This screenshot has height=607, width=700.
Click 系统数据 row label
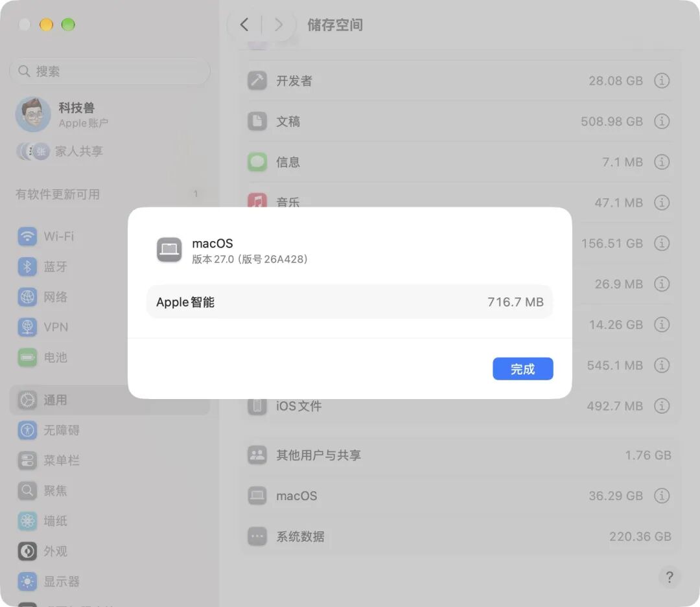point(300,536)
